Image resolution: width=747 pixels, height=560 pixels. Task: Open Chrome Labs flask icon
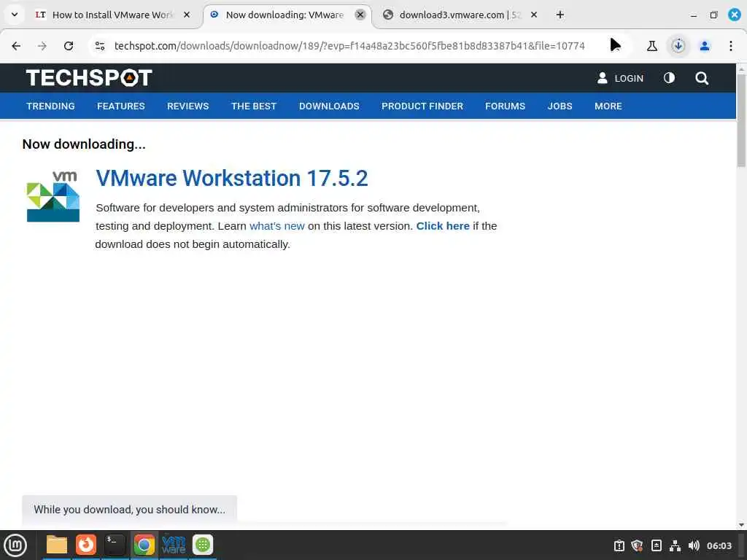coord(651,46)
